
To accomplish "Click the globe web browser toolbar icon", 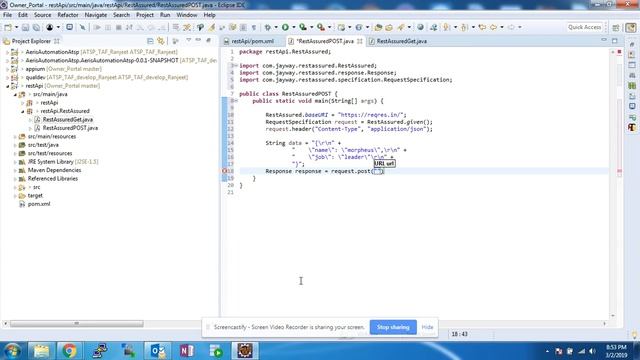I will (420, 27).
